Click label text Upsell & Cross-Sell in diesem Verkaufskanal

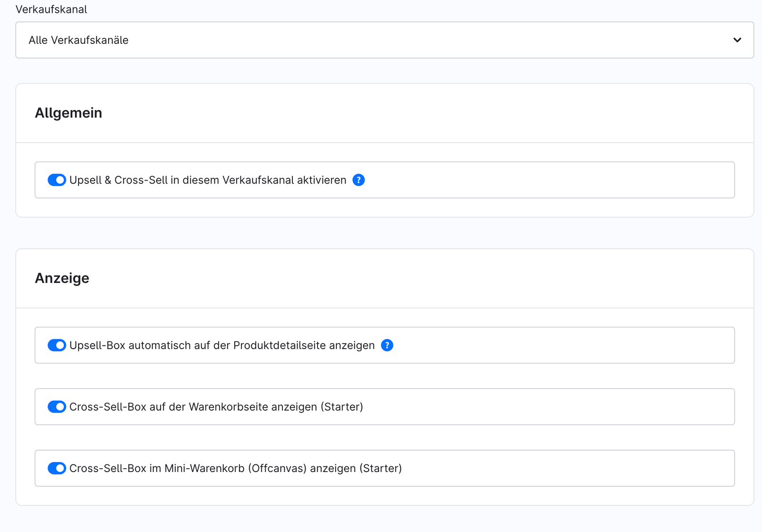tap(208, 180)
